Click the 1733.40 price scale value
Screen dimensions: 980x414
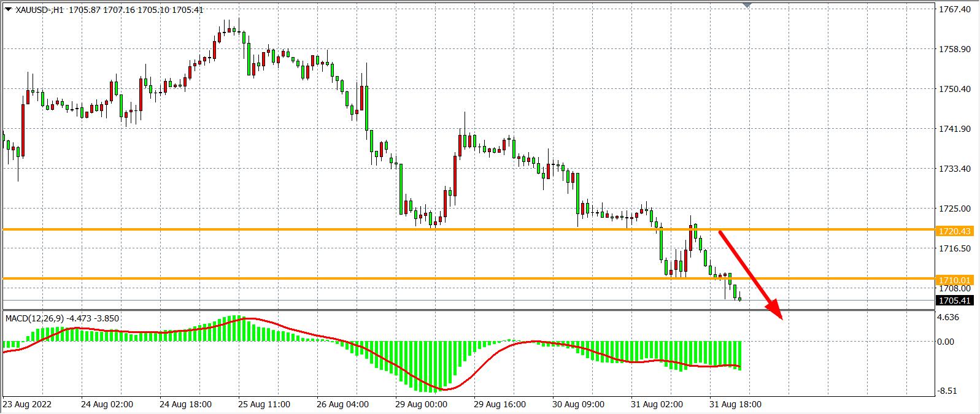coord(954,169)
